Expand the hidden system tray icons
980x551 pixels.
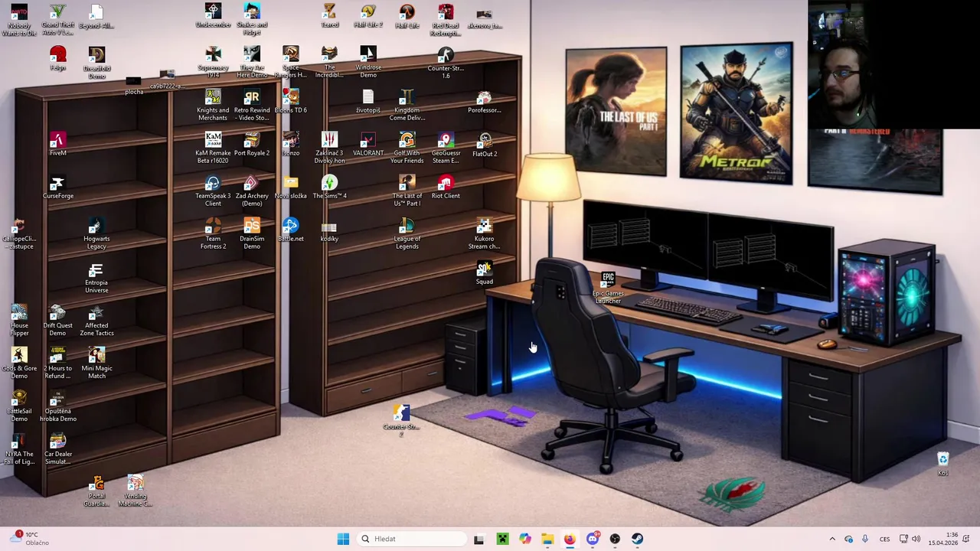(832, 539)
